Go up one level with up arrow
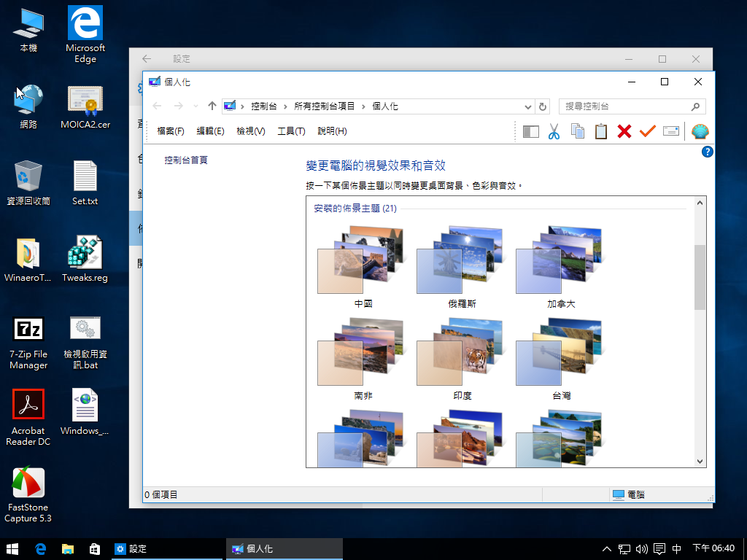The width and height of the screenshot is (747, 560). click(x=212, y=106)
